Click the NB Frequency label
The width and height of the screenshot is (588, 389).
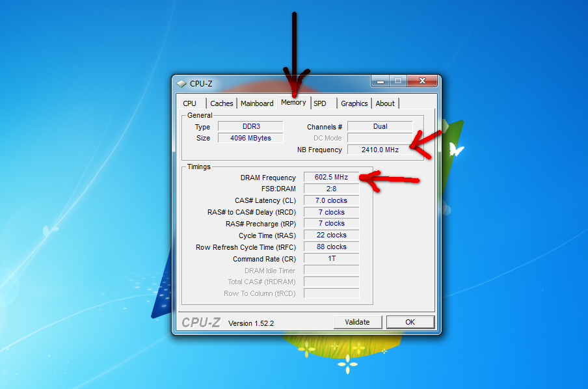click(x=319, y=150)
